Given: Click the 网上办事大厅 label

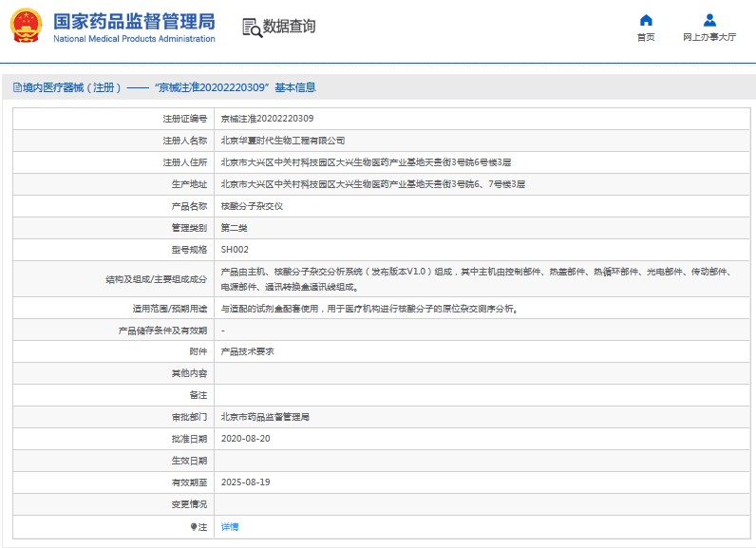Looking at the screenshot, I should click(709, 37).
